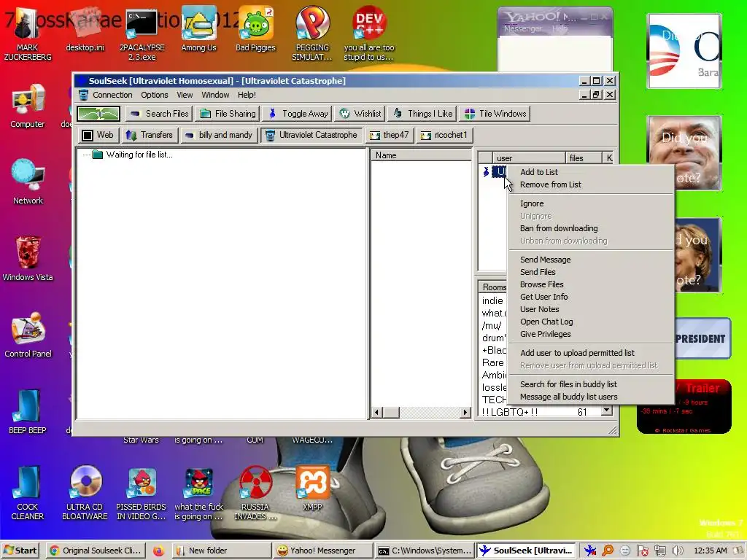The height and width of the screenshot is (560, 747).
Task: Open the desktop.ini file icon
Action: point(85,29)
